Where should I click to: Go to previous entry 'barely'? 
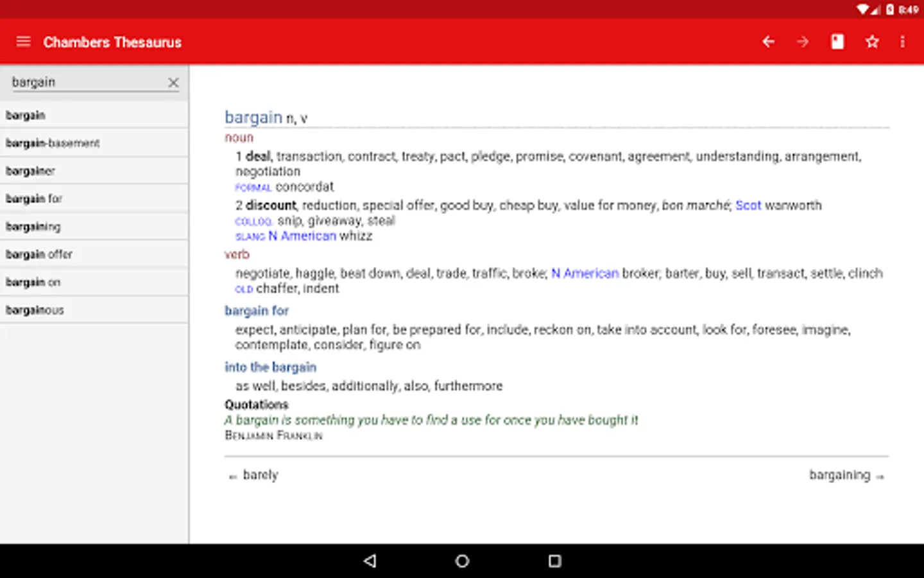(x=254, y=475)
